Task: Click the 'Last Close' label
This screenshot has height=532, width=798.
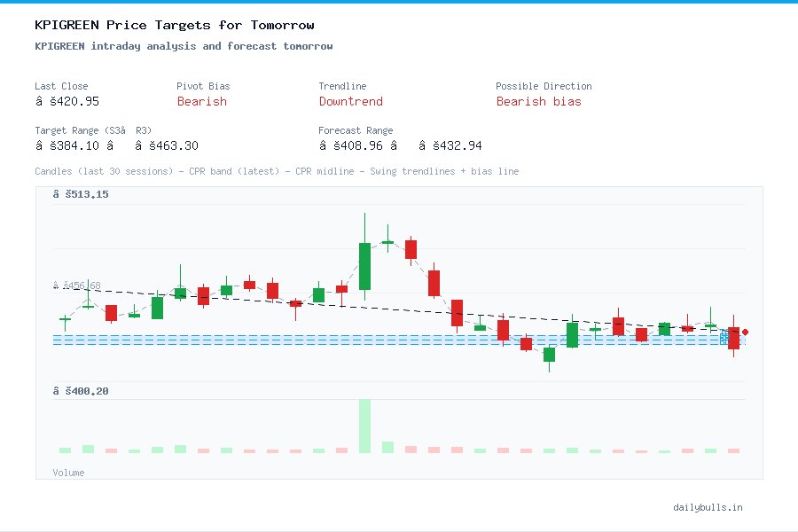Action: 61,86
